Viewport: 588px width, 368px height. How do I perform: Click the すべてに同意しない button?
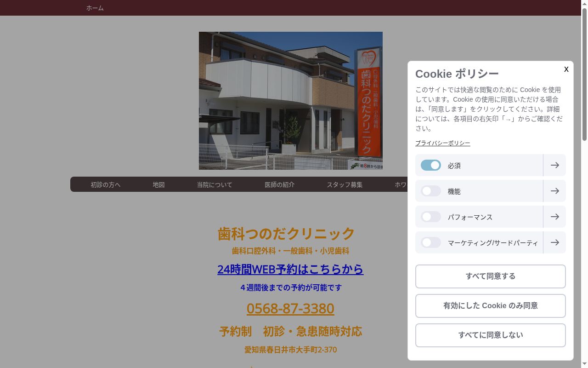(491, 335)
